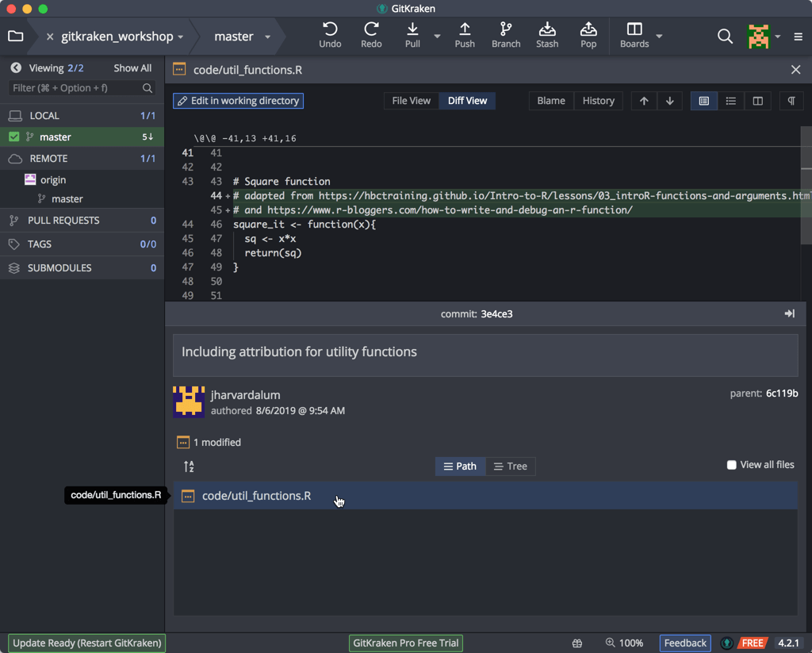Select Split view diff mode
The height and width of the screenshot is (653, 812).
click(x=757, y=101)
